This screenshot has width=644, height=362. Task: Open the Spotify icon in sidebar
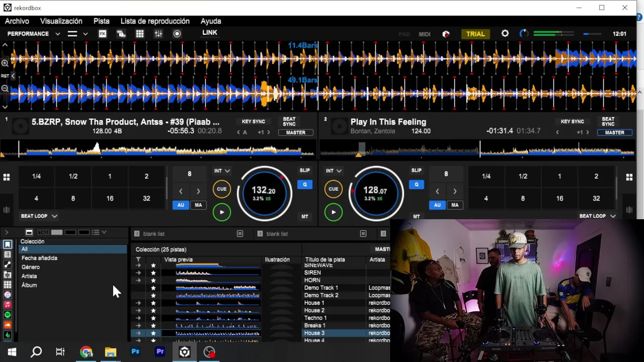pos(8,315)
